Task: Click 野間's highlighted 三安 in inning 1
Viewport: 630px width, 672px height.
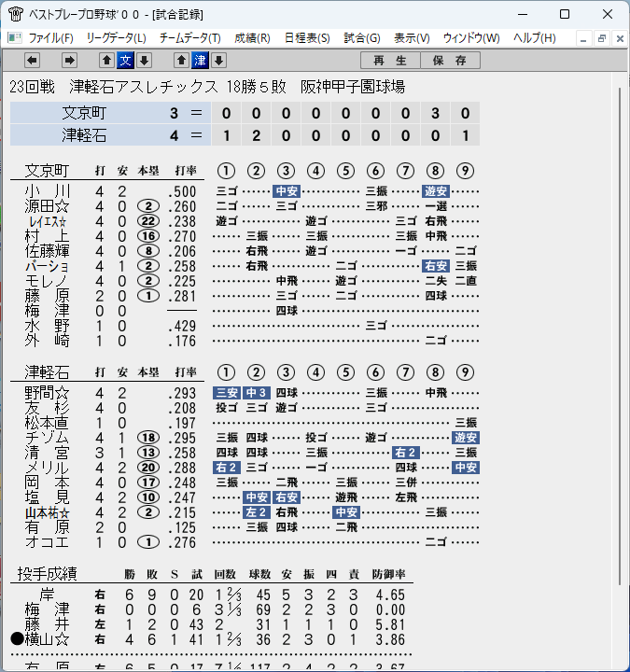Action: point(227,393)
